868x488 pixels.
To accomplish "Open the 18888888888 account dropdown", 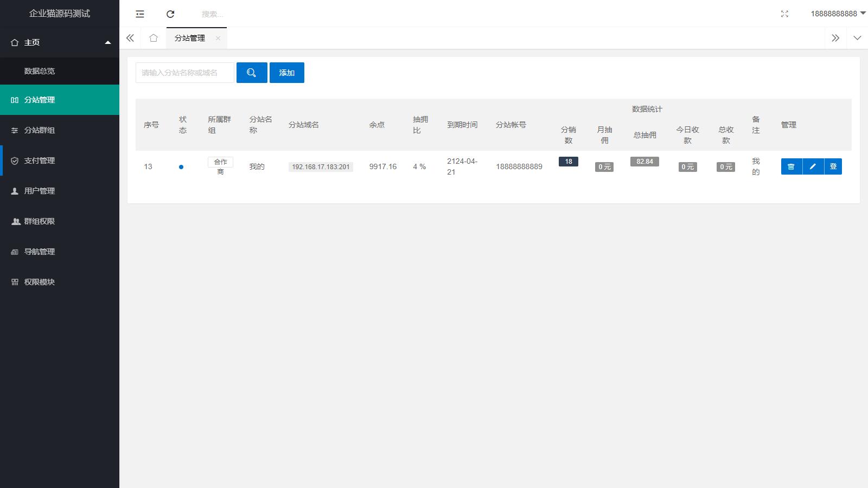I will coord(838,14).
